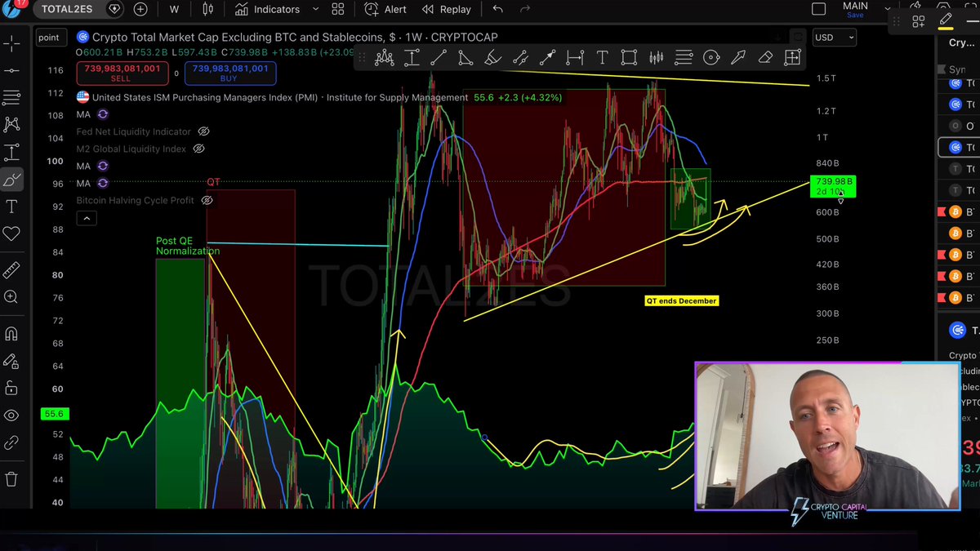Select the trend line tool in left sidebar
Screen dimensions: 980x551
[11, 70]
